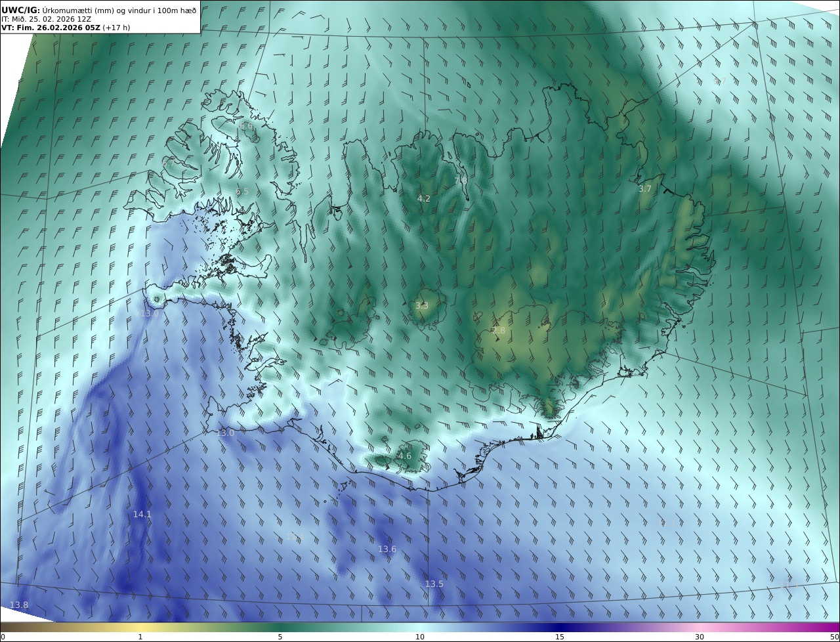This screenshot has width=840, height=642.
Task: Click the '13.0' label on Reykjanes coast
Action: coord(225,433)
